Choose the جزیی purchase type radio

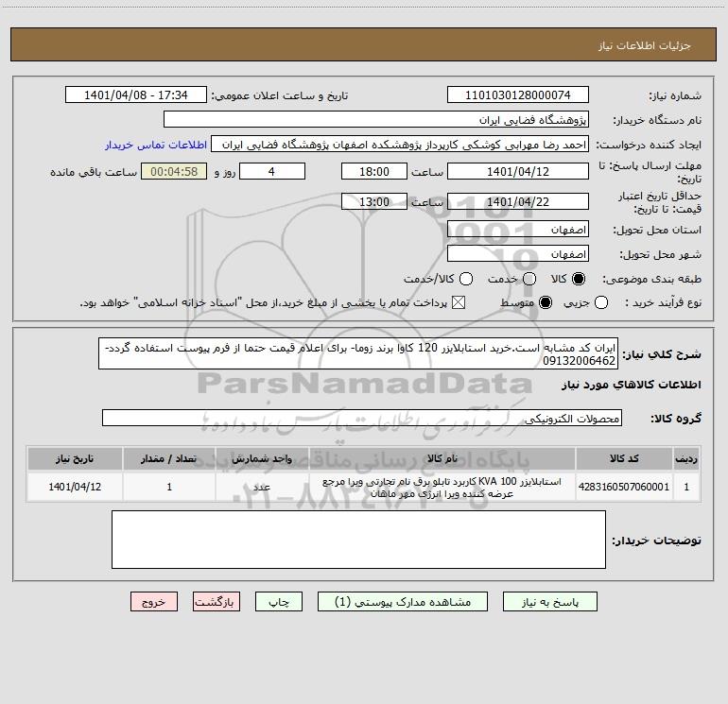[600, 303]
